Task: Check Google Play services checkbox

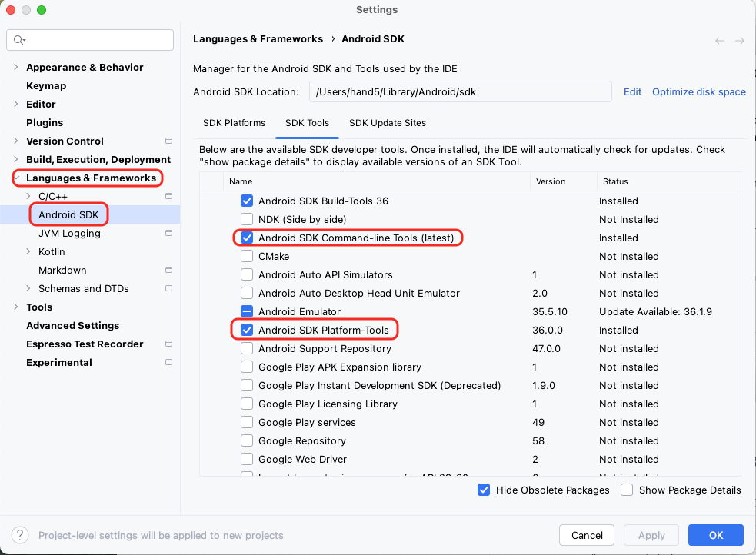Action: pos(247,423)
